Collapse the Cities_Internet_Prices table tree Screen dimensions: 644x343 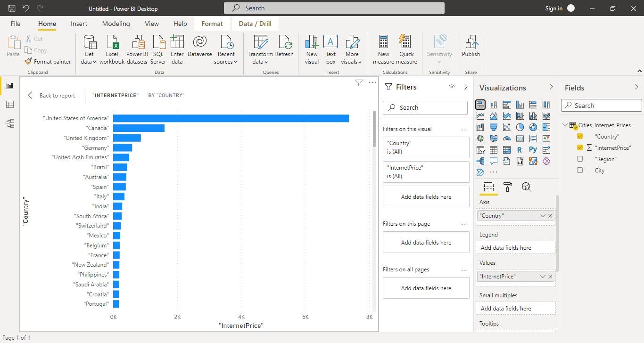click(565, 125)
